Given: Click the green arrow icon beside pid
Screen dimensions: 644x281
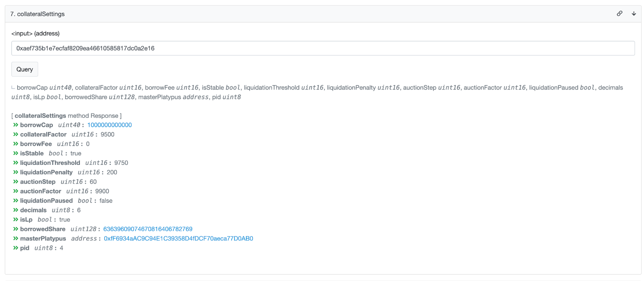Looking at the screenshot, I should [16, 248].
